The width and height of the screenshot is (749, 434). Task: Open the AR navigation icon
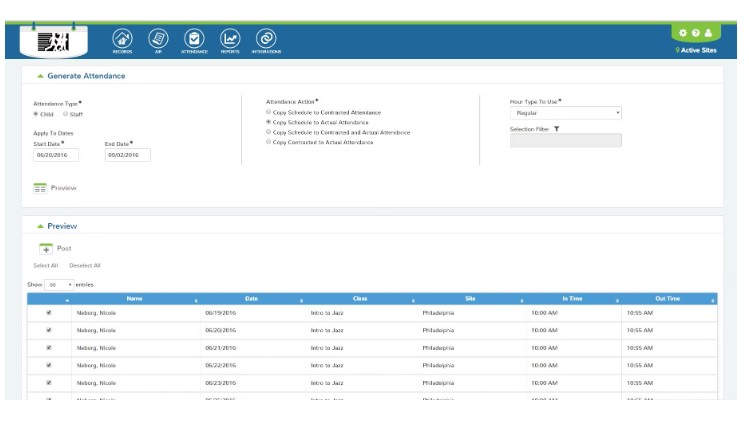coord(158,38)
